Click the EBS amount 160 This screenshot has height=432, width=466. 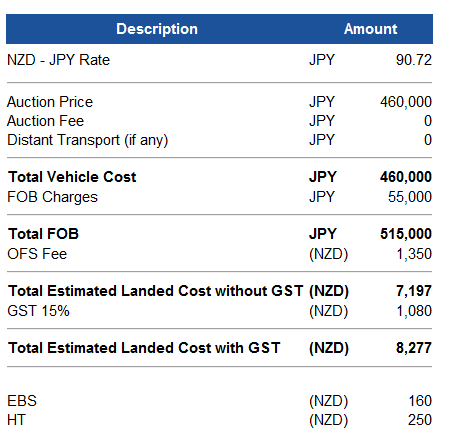coord(420,401)
